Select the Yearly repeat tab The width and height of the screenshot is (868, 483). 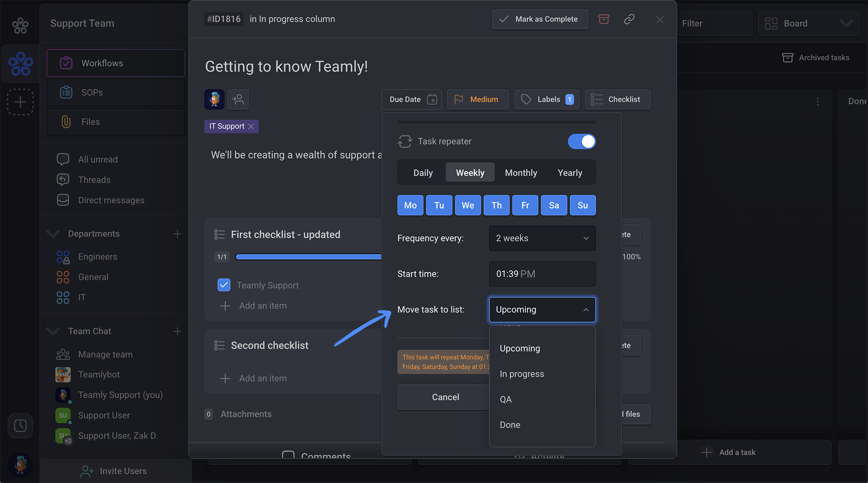click(x=570, y=173)
